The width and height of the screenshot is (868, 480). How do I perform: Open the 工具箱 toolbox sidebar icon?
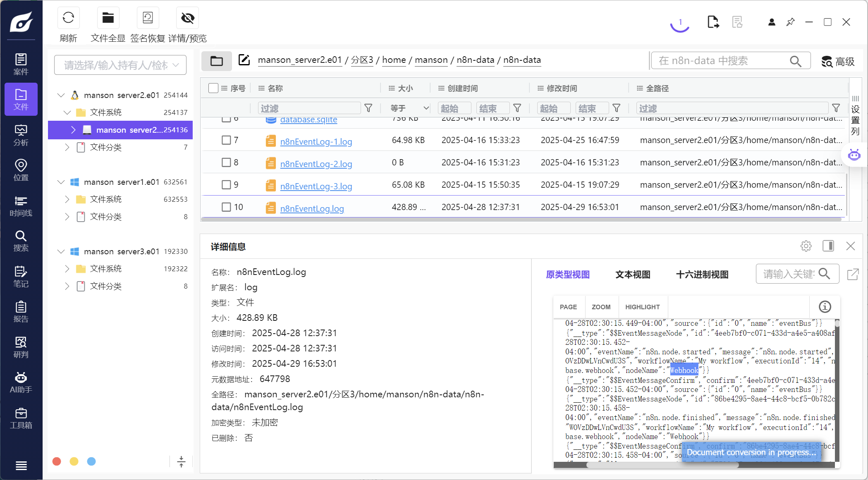click(x=21, y=418)
